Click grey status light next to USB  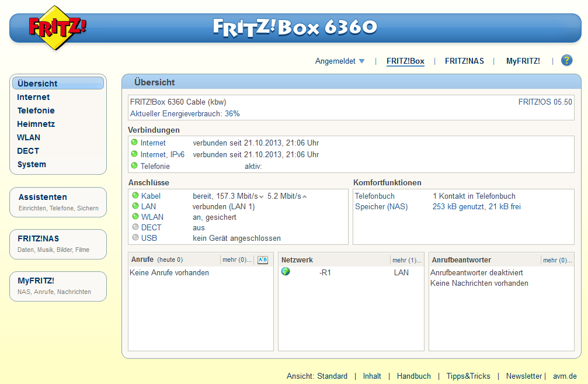pos(135,237)
